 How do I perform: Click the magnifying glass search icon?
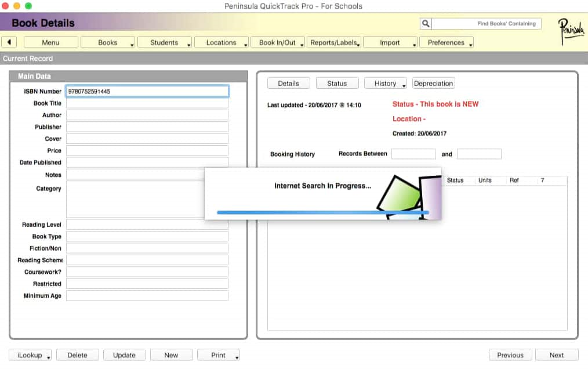click(426, 24)
